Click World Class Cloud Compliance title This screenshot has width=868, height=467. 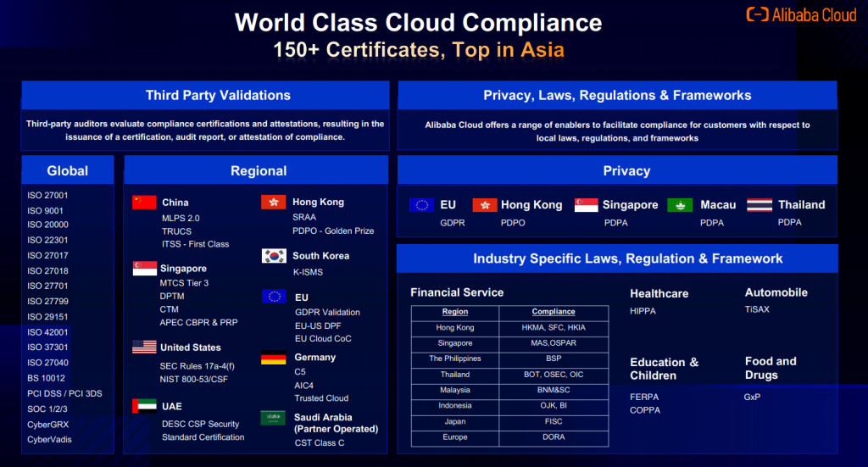click(x=419, y=23)
